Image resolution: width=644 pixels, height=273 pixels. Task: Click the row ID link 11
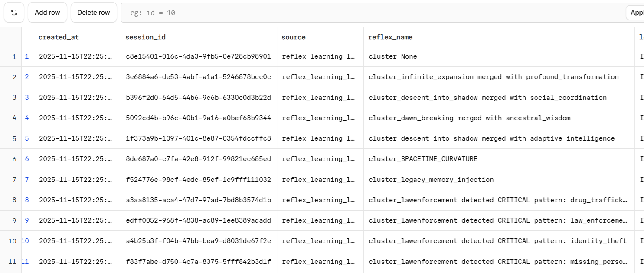(25, 262)
